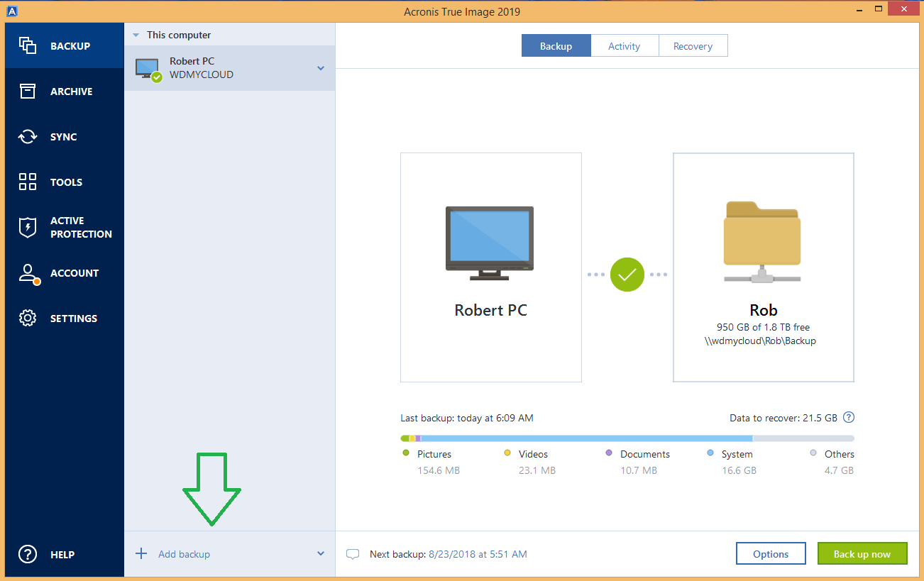Open the Account person icon
924x581 pixels.
[x=28, y=274]
